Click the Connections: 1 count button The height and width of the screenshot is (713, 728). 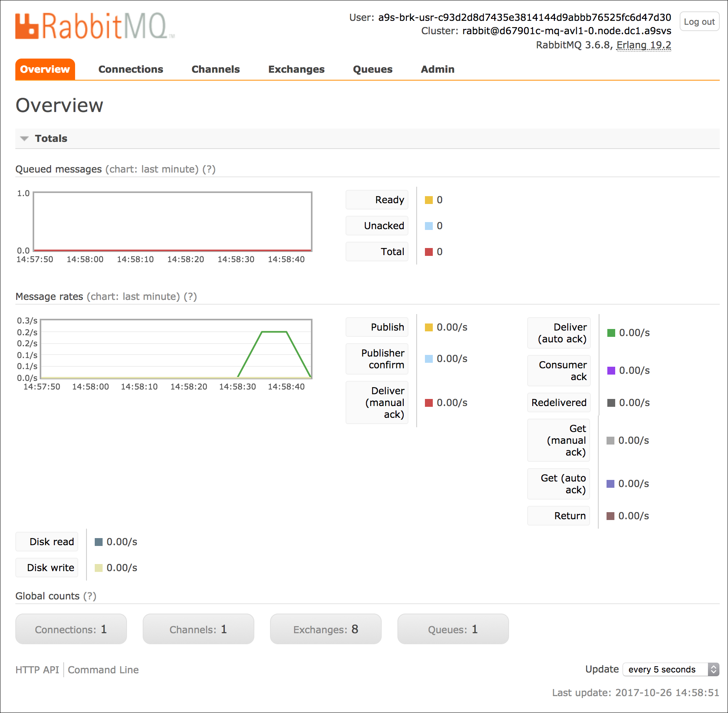click(71, 629)
